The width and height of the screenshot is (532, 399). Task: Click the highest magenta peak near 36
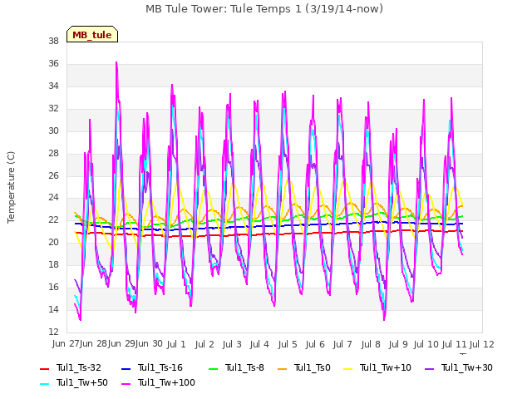(116, 63)
